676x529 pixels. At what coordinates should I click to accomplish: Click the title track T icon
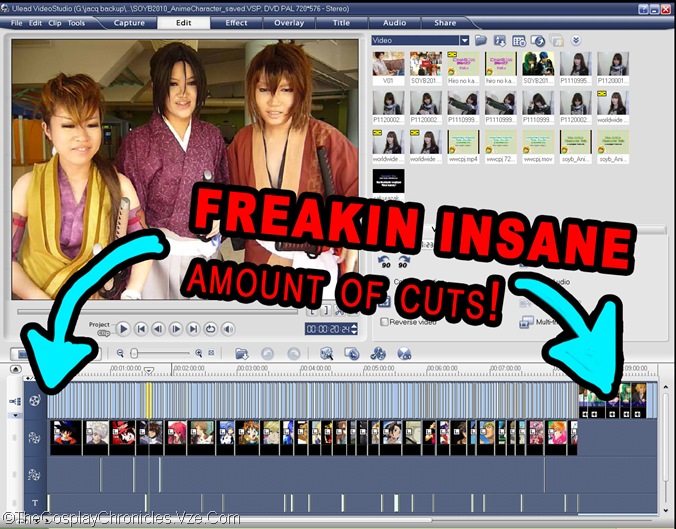35,502
